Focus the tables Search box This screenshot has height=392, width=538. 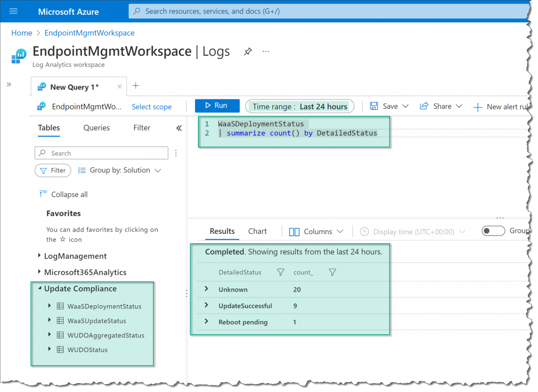pos(101,153)
